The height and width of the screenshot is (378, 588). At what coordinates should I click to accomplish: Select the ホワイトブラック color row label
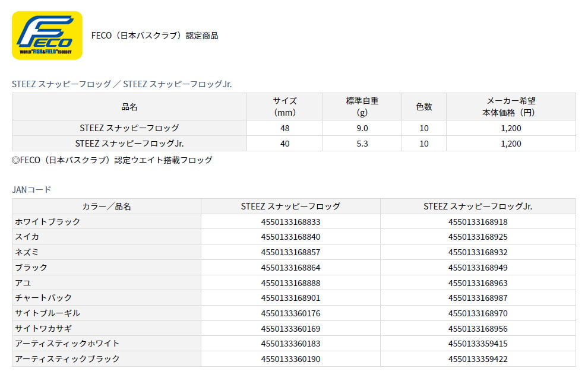pyautogui.click(x=48, y=222)
